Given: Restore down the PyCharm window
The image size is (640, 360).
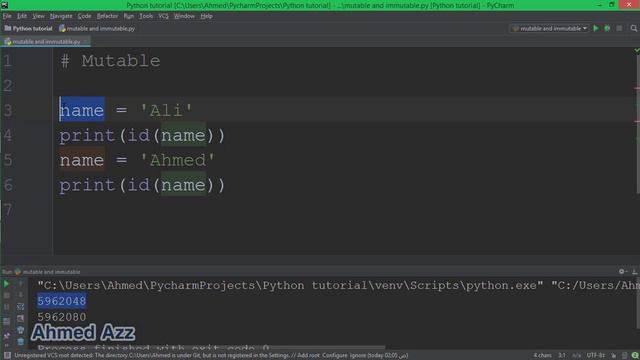Looking at the screenshot, I should pyautogui.click(x=612, y=5).
